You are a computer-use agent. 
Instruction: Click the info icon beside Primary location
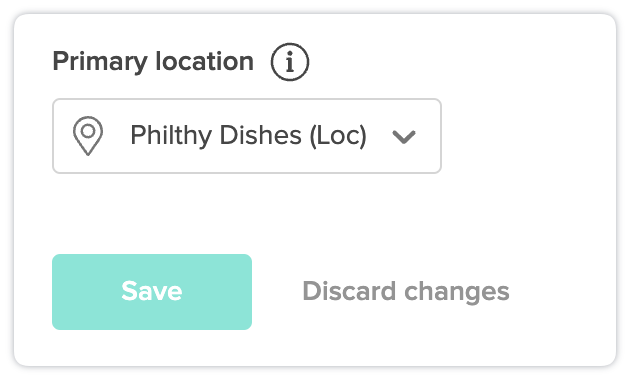[x=290, y=62]
